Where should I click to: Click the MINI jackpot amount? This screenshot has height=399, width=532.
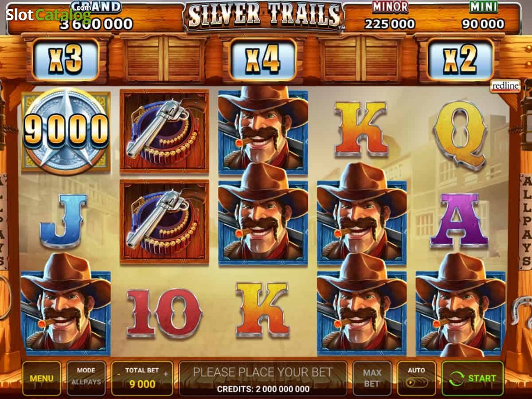pos(483,23)
